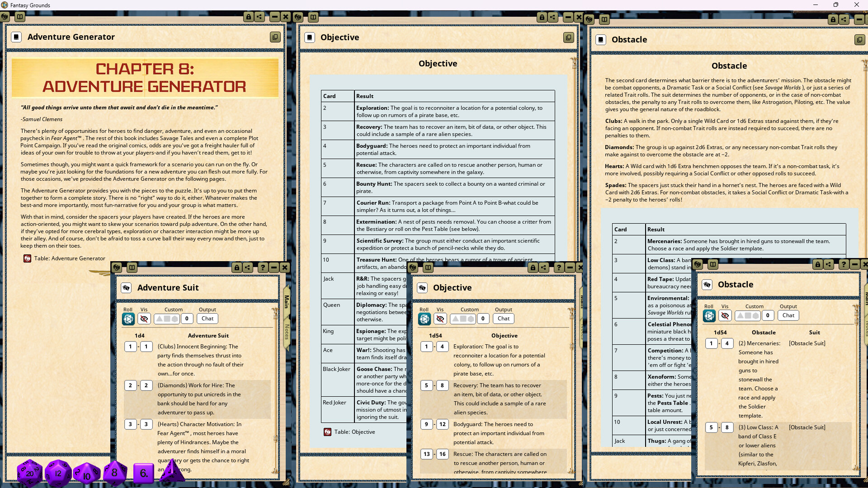The image size is (868, 488).
Task: Click the dragon icon on the Obstacle window
Action: [x=589, y=19]
